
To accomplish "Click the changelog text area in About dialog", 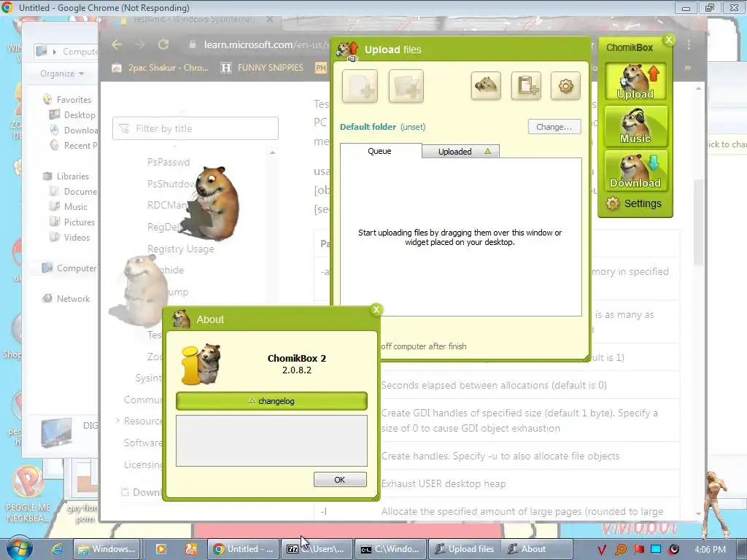I will [x=271, y=440].
